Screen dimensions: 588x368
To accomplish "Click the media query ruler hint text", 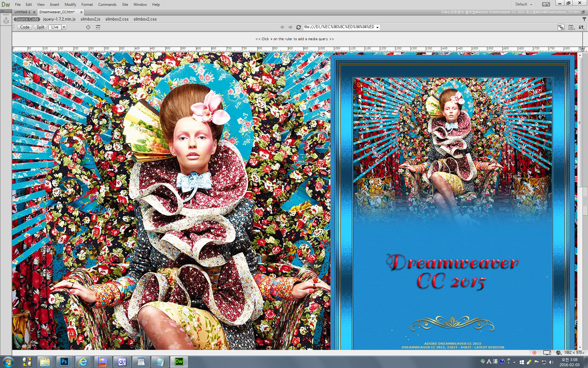I will tap(295, 39).
